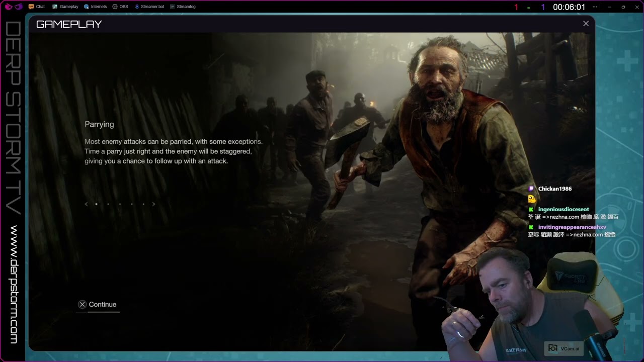Close the GAMEPLAY panel
The image size is (644, 362).
586,24
